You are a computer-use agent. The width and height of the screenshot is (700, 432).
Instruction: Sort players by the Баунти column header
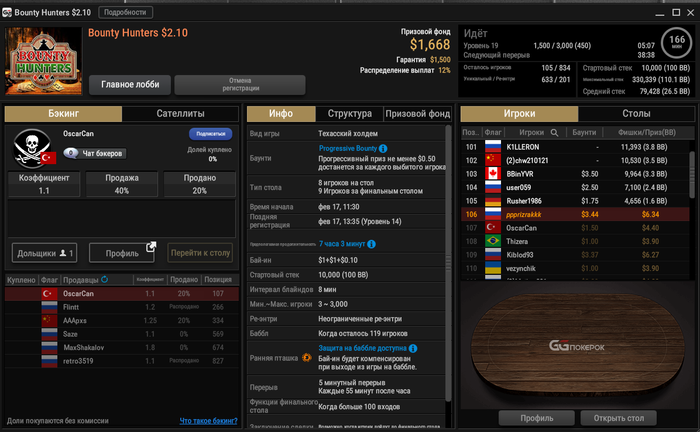tap(584, 133)
